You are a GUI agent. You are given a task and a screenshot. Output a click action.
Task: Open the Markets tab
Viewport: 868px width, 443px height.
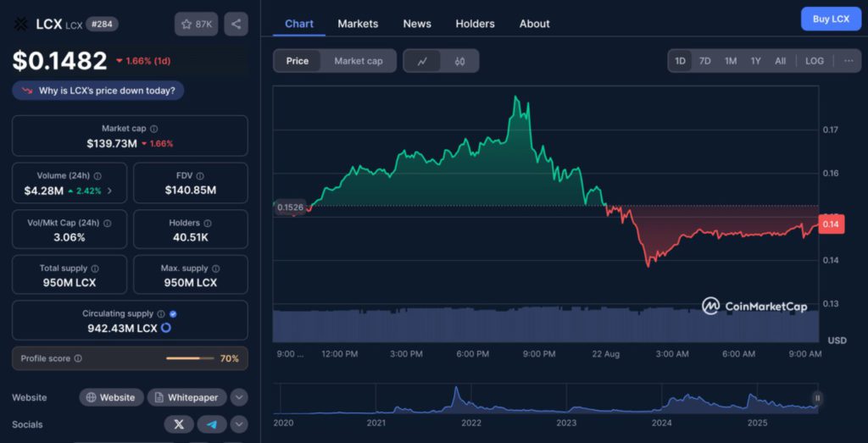click(x=358, y=24)
